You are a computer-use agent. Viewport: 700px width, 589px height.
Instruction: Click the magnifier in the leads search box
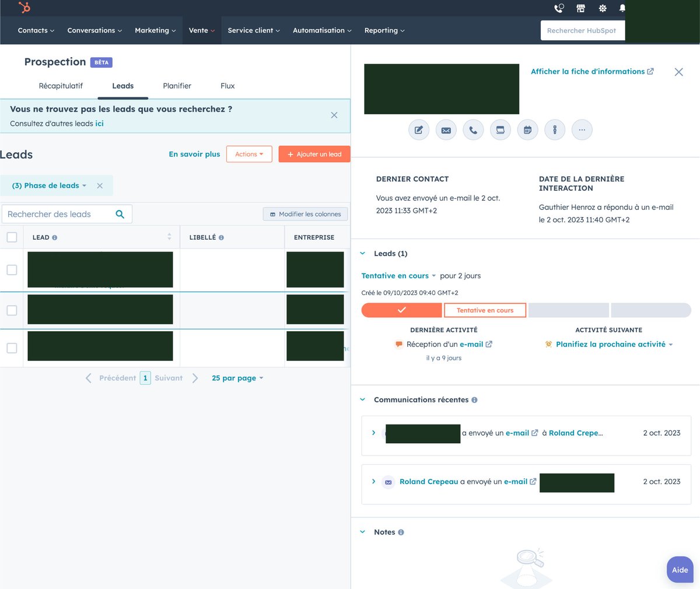point(120,214)
